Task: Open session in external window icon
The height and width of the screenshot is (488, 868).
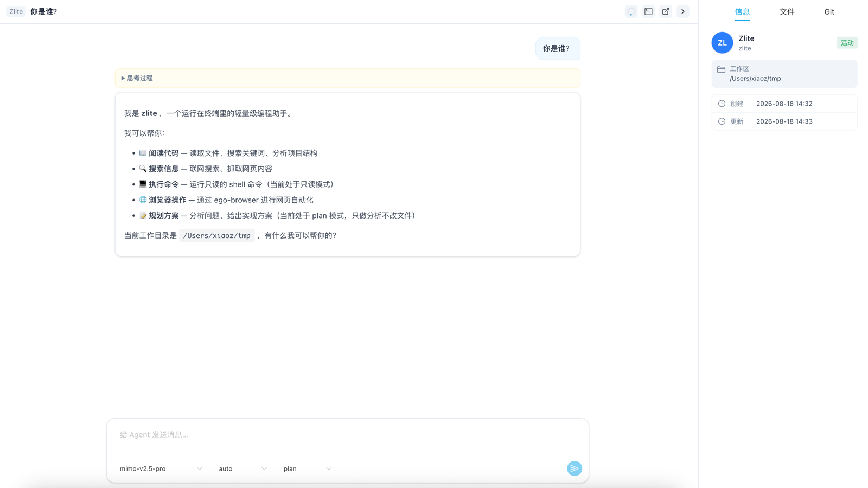Action: pos(666,11)
